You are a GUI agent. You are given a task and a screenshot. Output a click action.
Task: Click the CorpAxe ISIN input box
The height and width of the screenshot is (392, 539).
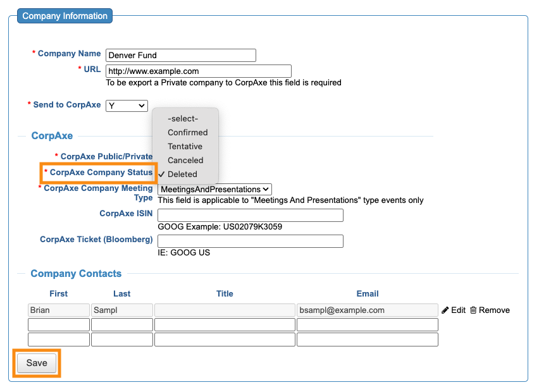click(250, 216)
